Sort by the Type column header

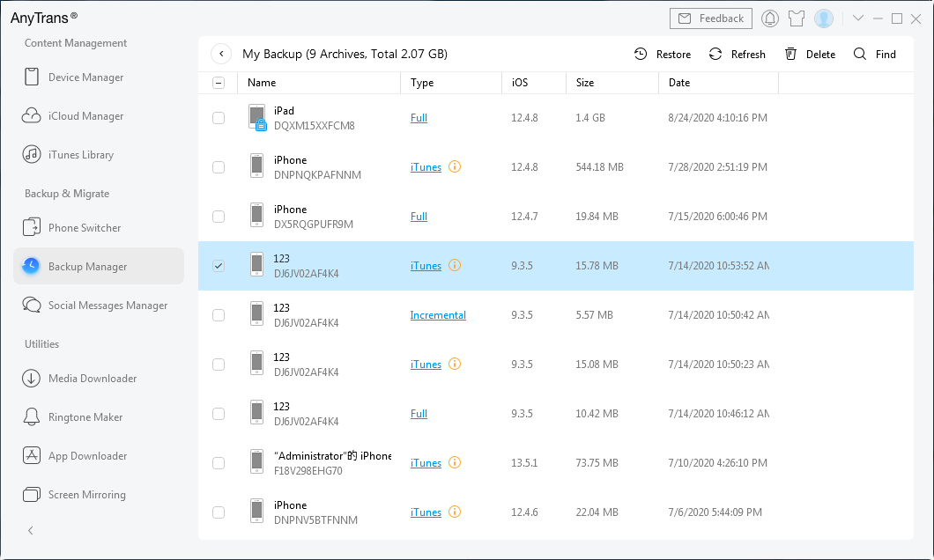[x=451, y=83]
